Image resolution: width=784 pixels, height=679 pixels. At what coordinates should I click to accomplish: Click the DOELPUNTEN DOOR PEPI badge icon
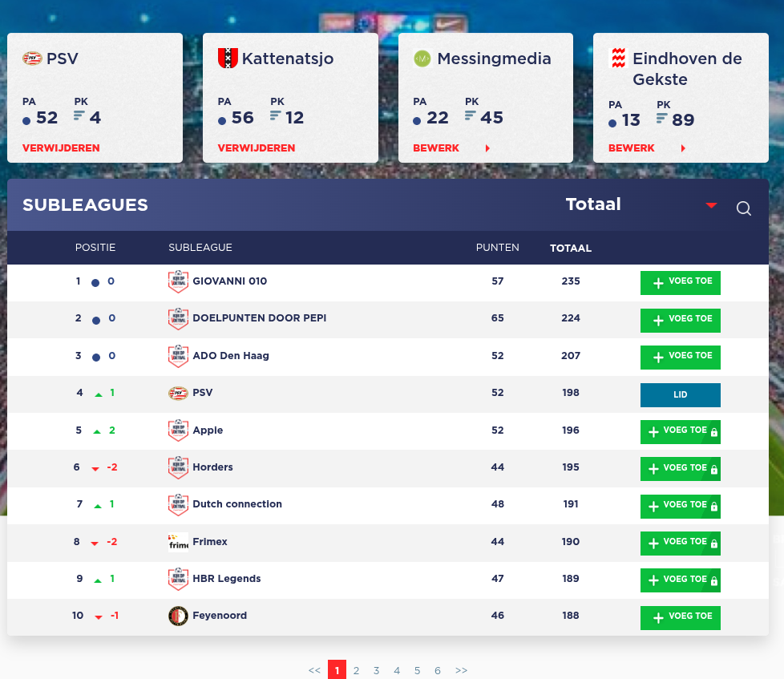(x=178, y=318)
